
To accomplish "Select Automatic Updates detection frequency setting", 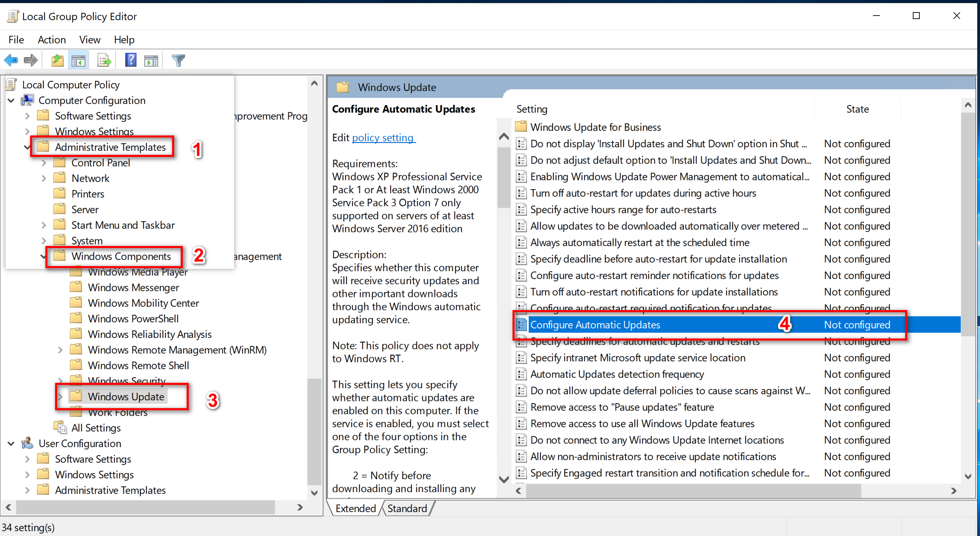I will click(x=617, y=374).
